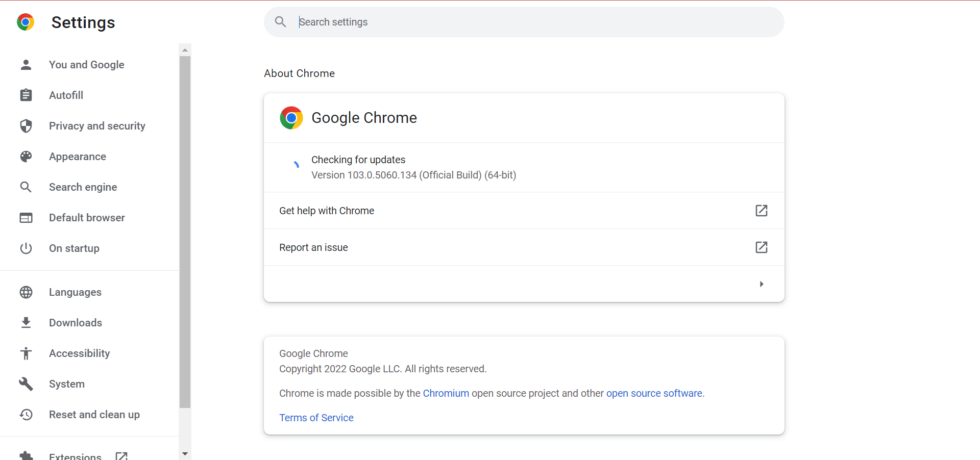The width and height of the screenshot is (980, 460).
Task: Click the Languages globe icon
Action: click(26, 292)
